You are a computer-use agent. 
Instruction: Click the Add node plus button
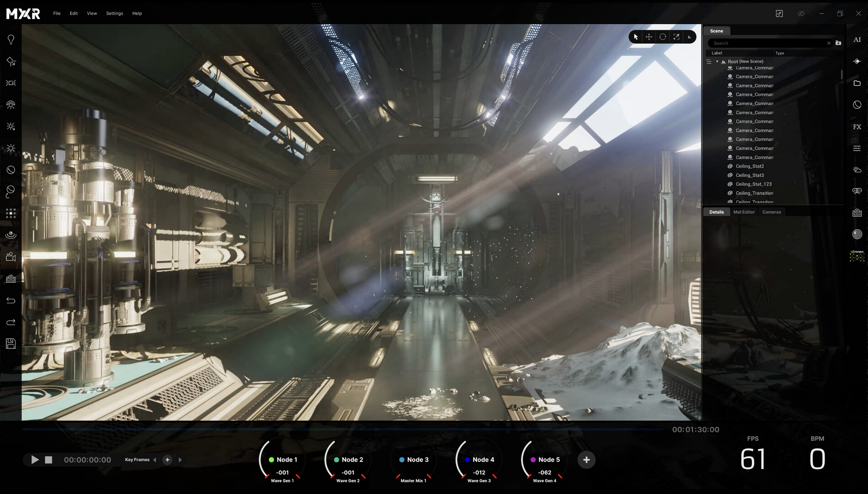click(586, 460)
